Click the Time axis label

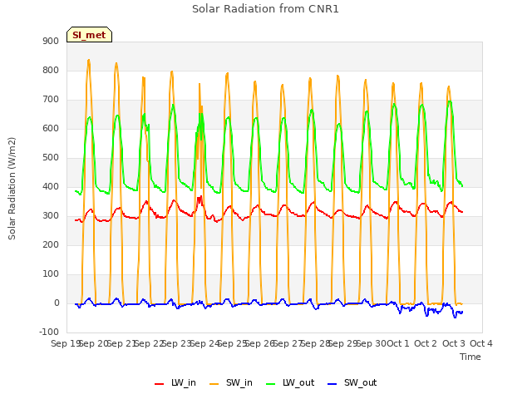point(470,357)
